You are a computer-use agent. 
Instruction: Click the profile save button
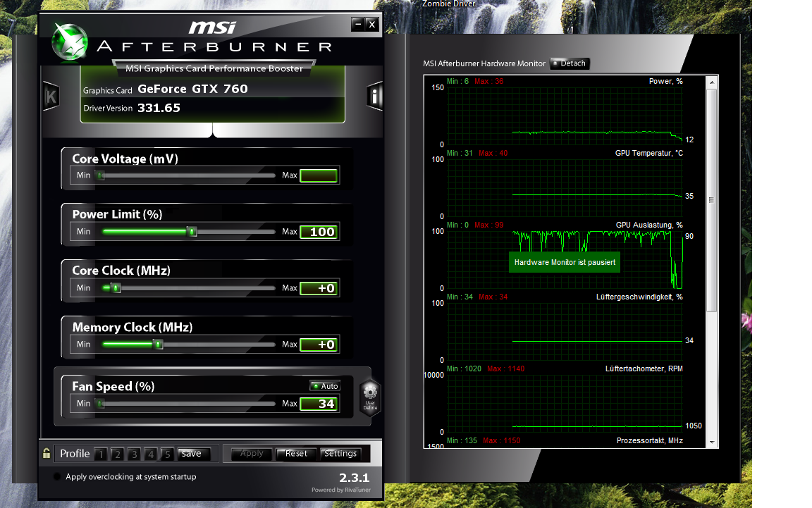[194, 454]
